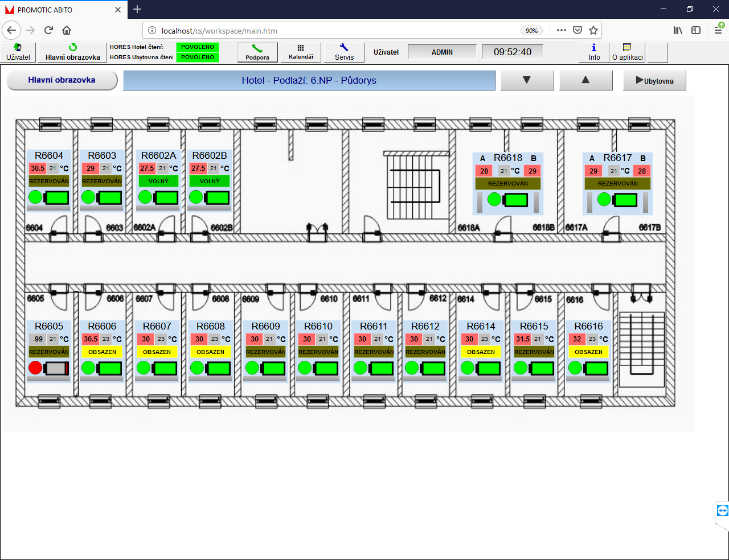The image size is (729, 560).
Task: Click the red status indicator in room R6605
Action: pyautogui.click(x=35, y=368)
